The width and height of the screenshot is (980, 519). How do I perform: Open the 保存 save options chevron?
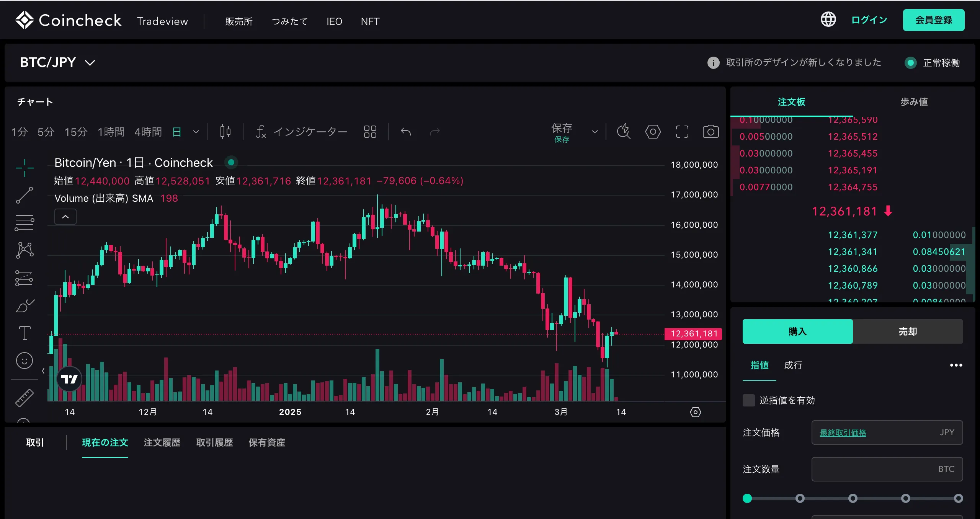[x=594, y=131]
